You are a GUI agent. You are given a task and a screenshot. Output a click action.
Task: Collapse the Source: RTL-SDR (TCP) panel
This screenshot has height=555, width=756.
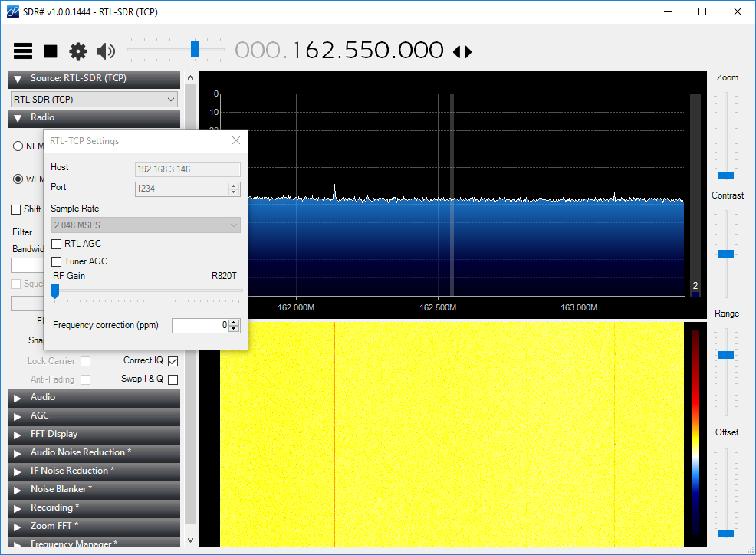tap(94, 79)
